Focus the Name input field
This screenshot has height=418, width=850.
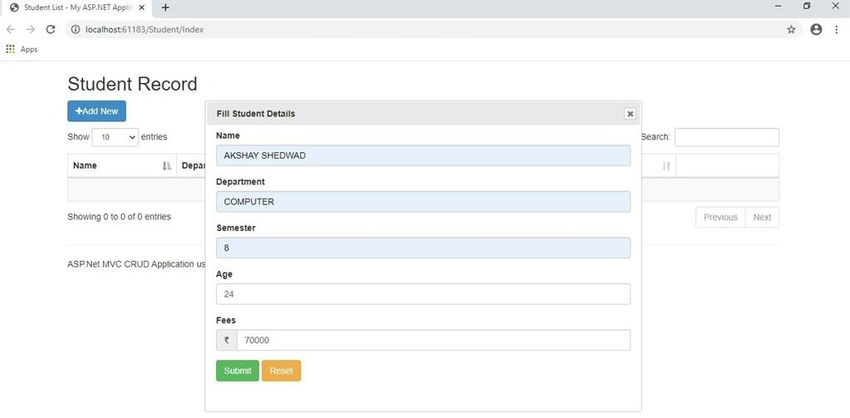tap(423, 156)
